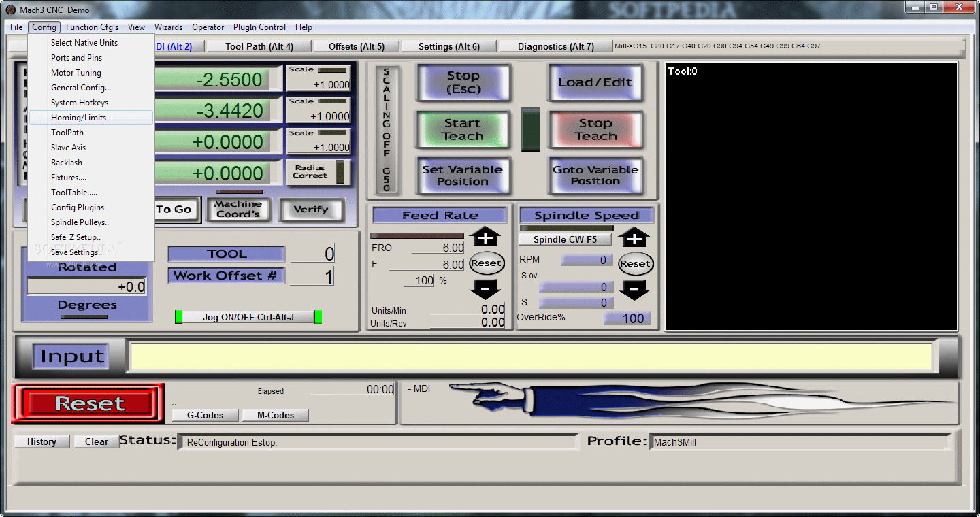
Task: Click the Scaling Off G50 indicator
Action: click(387, 129)
